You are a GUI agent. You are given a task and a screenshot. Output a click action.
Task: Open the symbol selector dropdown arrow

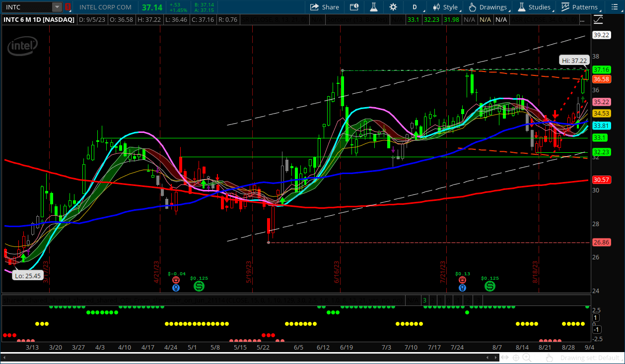(57, 7)
